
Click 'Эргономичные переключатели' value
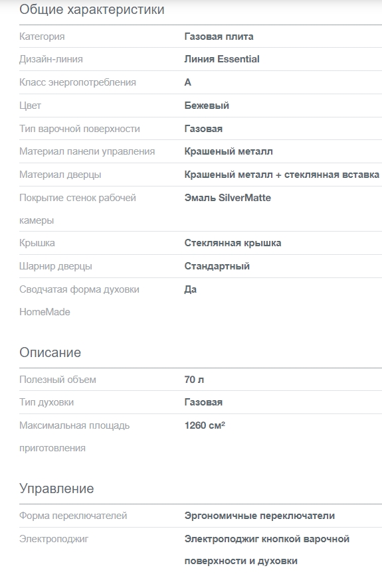click(259, 516)
